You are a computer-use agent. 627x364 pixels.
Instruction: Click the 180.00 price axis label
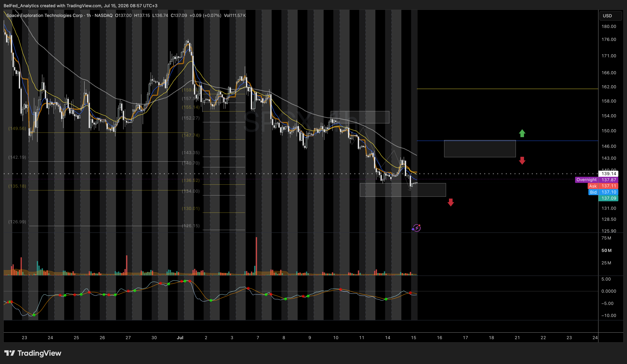[x=609, y=26]
